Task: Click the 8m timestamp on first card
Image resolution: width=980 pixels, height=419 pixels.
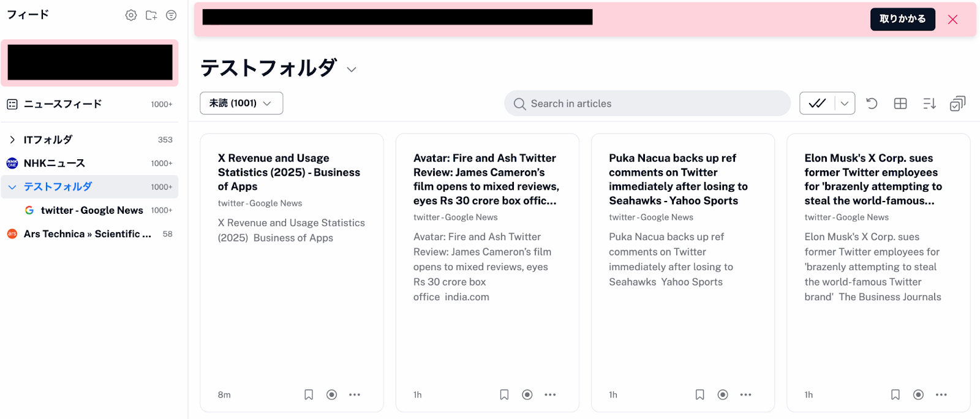Action: click(224, 395)
